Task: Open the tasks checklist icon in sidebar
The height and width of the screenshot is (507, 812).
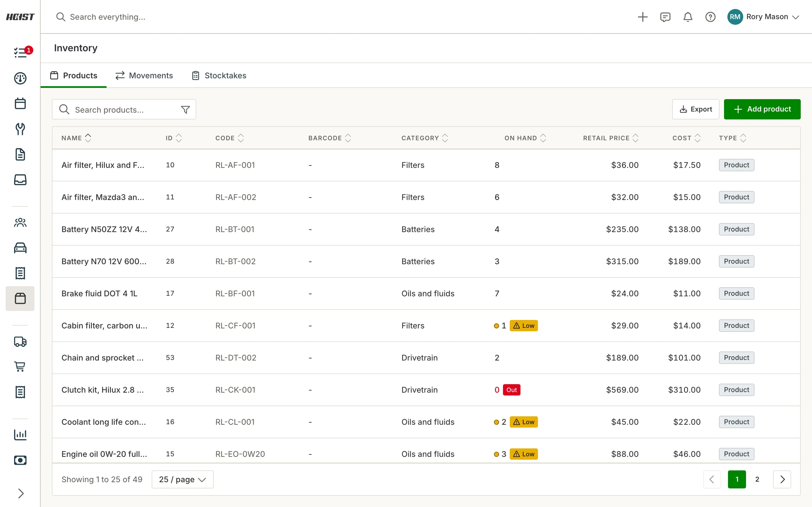Action: tap(20, 52)
